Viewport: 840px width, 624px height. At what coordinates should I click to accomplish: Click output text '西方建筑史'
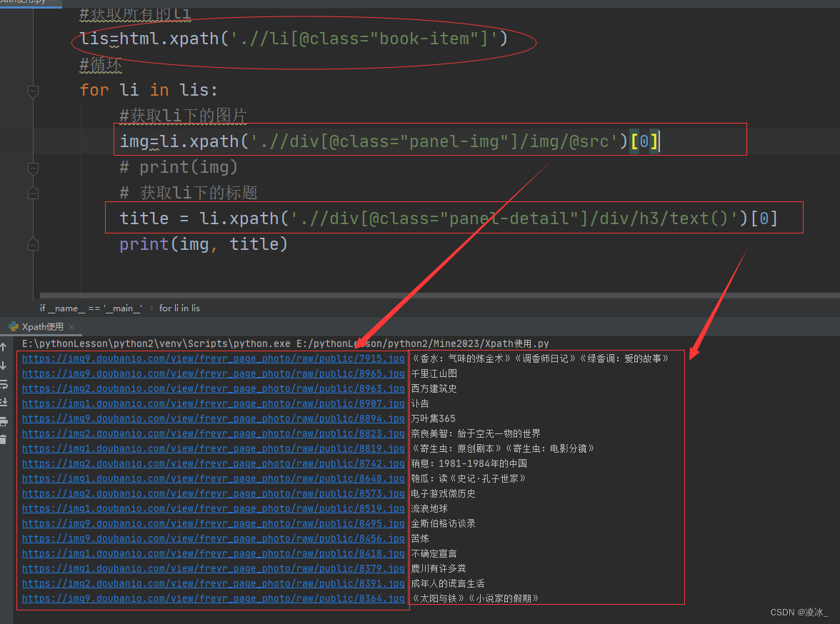click(x=434, y=388)
